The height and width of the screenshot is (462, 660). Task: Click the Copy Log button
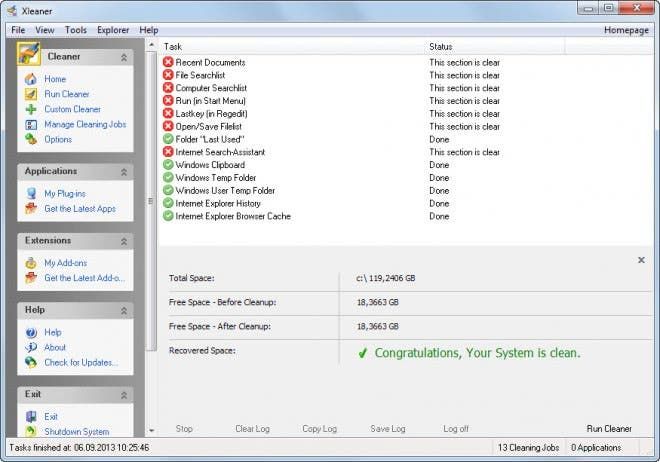point(319,429)
